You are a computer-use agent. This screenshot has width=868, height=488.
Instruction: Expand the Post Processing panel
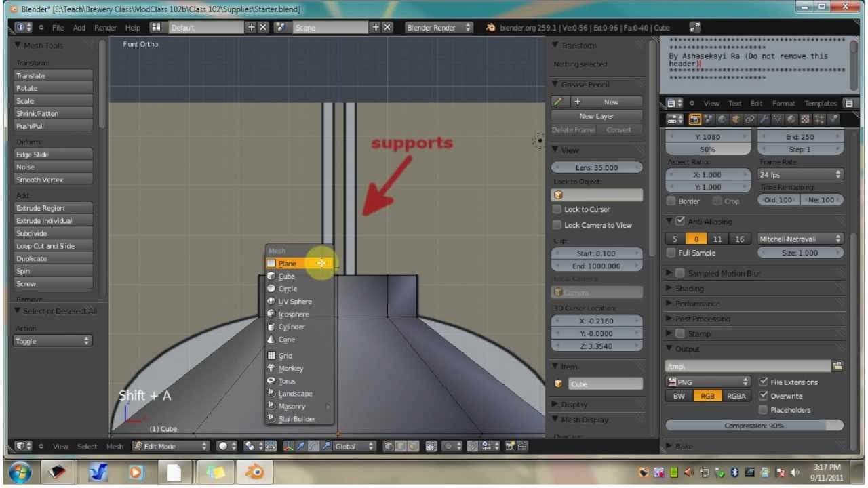[x=702, y=319]
